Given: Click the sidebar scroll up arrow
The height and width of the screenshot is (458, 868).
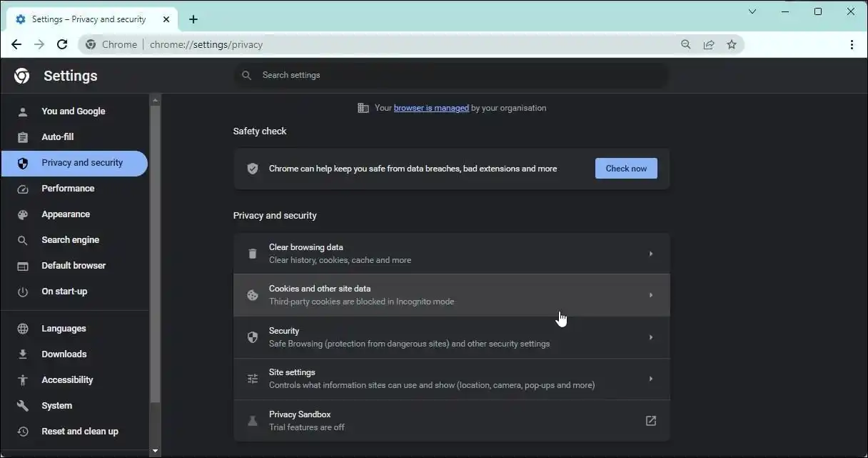Looking at the screenshot, I should click(155, 99).
